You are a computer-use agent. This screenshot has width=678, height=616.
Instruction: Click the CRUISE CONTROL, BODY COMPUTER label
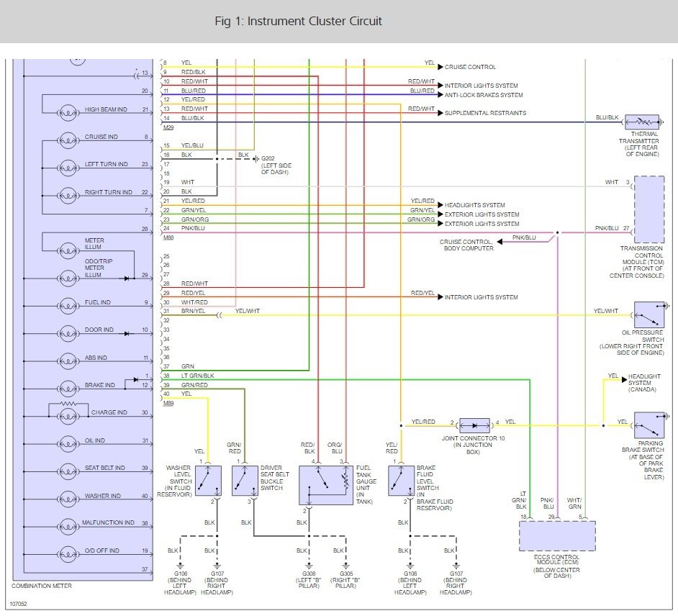(466, 245)
